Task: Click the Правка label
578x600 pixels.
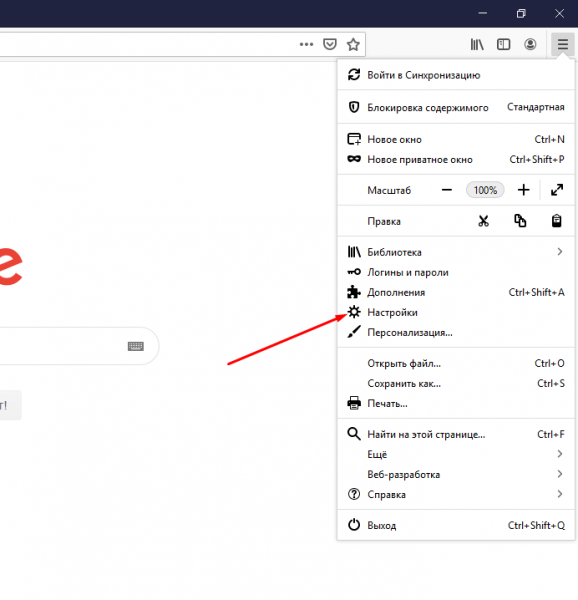Action: pyautogui.click(x=384, y=221)
